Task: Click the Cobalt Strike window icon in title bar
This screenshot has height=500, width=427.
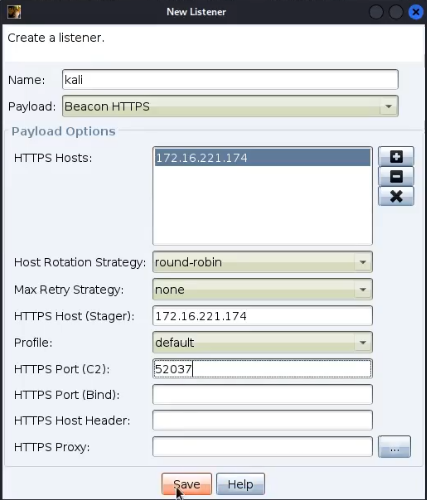Action: click(14, 12)
